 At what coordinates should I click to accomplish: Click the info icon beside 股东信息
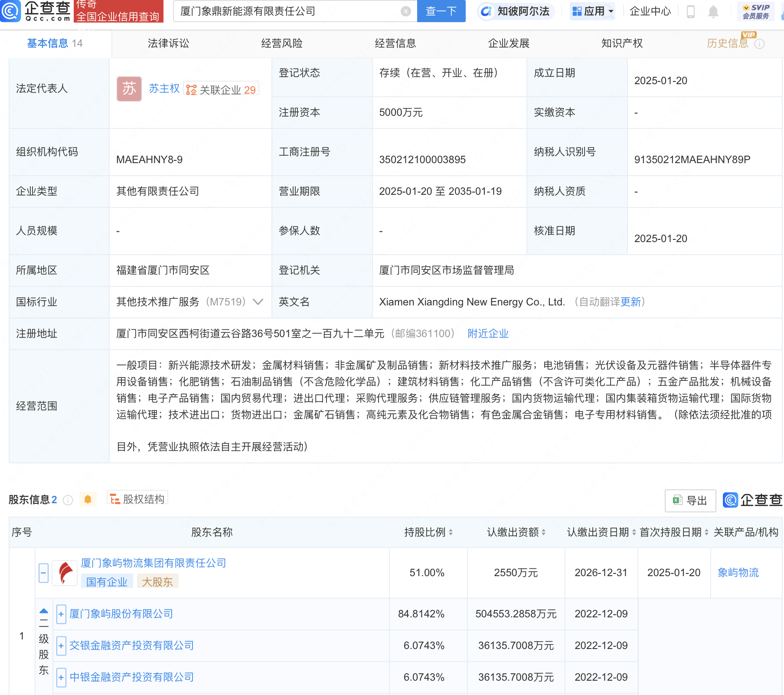68,500
